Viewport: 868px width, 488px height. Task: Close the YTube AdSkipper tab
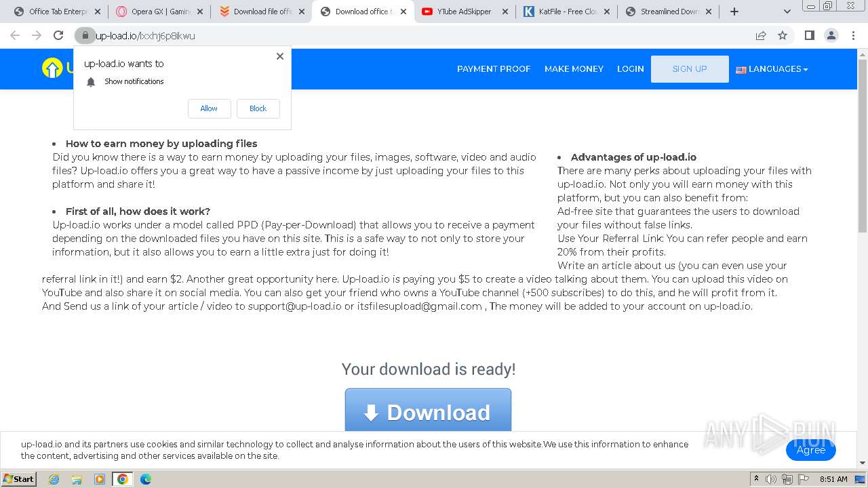point(505,12)
